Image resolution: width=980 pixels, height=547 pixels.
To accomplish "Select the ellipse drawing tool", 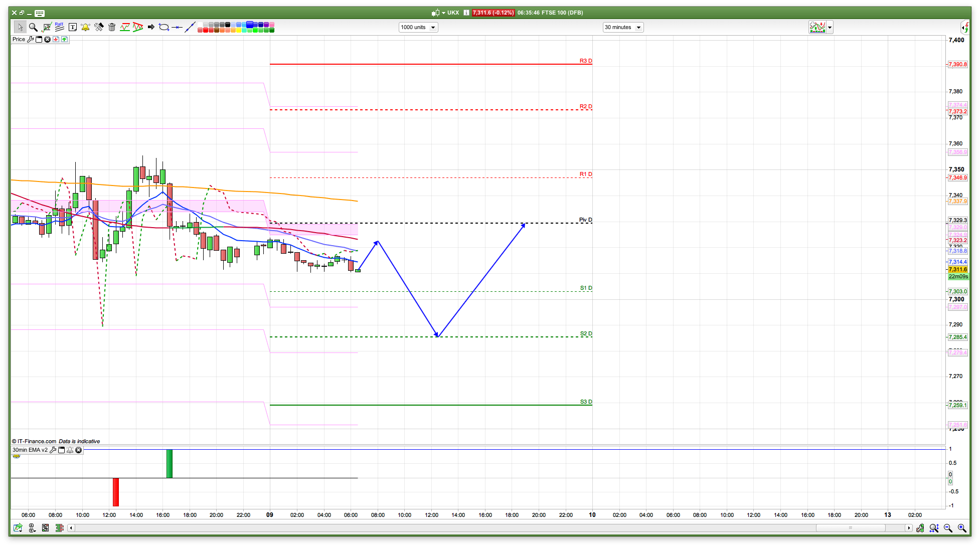I will click(164, 27).
